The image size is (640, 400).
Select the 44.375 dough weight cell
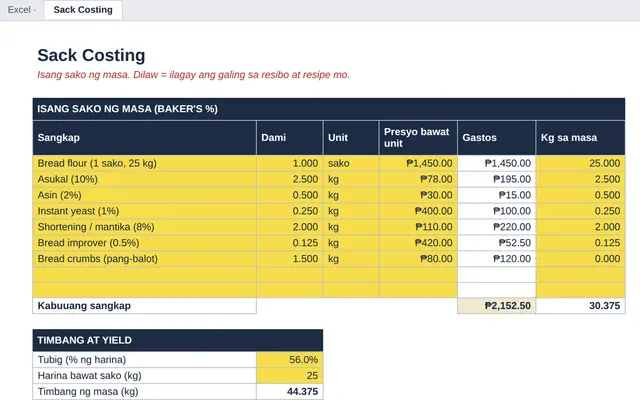[289, 391]
